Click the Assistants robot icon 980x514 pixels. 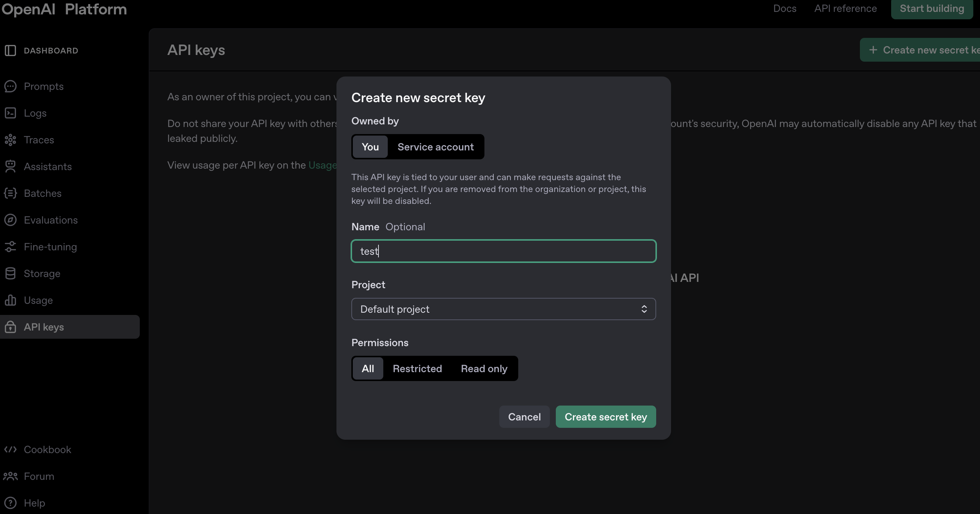tap(10, 166)
